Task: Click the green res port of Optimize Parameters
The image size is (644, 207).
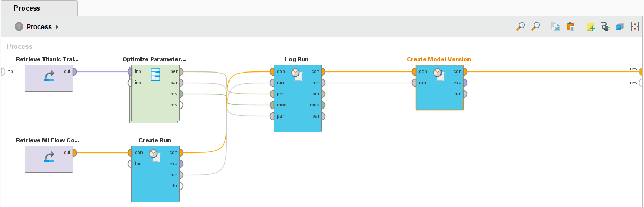Action: coord(181,94)
